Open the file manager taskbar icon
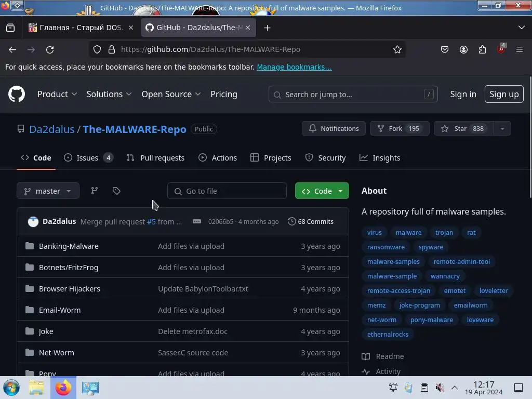The height and width of the screenshot is (399, 532). click(36, 388)
